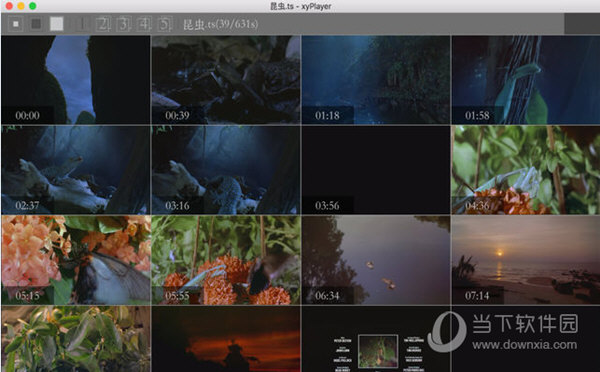600x372 pixels.
Task: Click the 00:39 timestamp label
Action: coord(177,115)
